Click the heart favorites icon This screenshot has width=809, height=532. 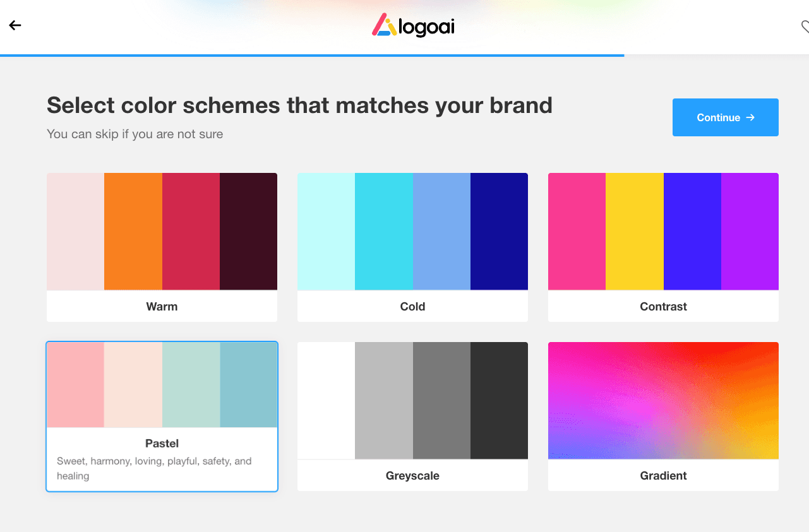pyautogui.click(x=805, y=27)
